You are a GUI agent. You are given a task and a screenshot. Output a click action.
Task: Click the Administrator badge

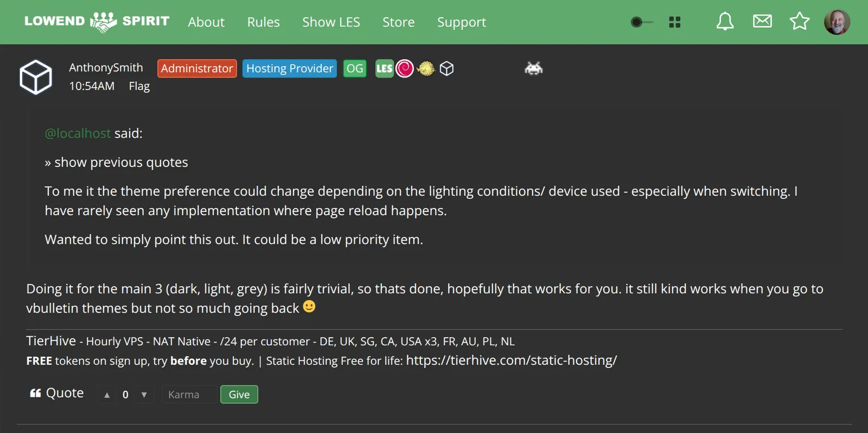(x=197, y=68)
